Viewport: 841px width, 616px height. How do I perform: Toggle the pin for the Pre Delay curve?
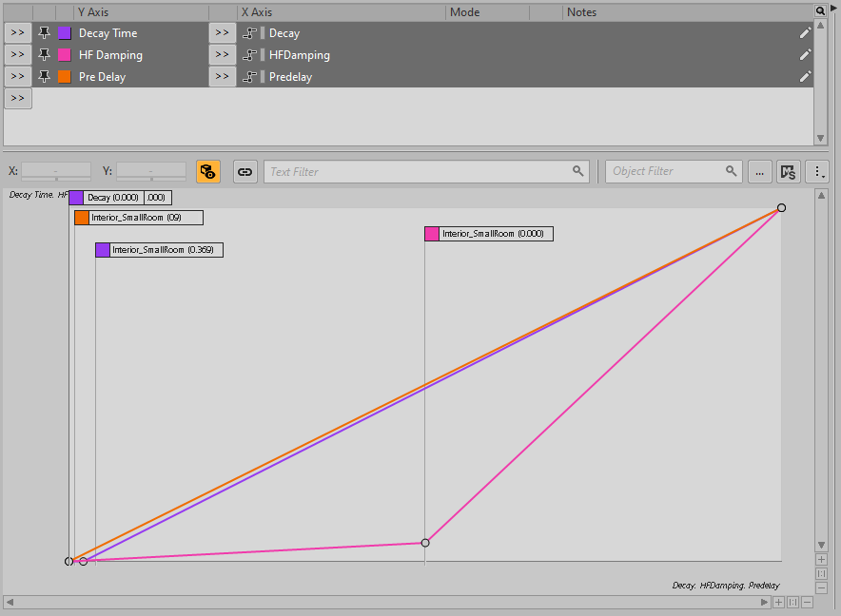point(44,77)
